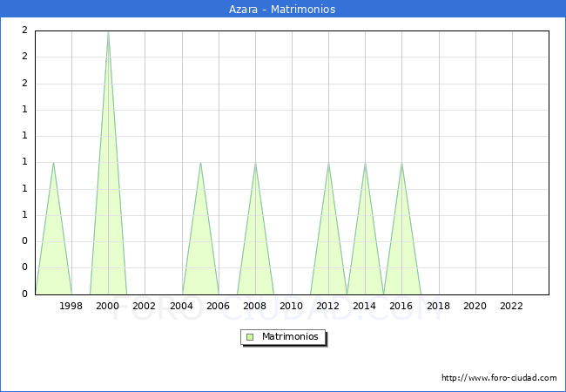This screenshot has width=566, height=392.
Task: Click the 2018 x-axis label
Action: [438, 306]
